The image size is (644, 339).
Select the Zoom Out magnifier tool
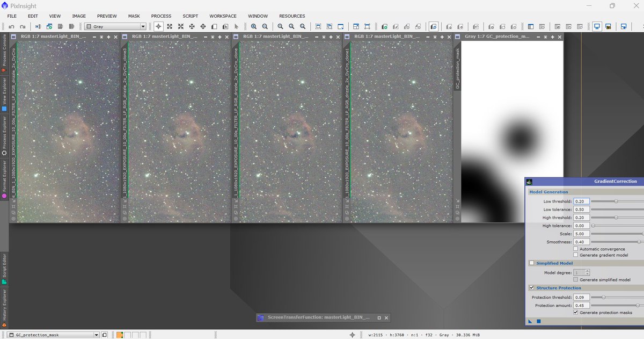coord(265,26)
